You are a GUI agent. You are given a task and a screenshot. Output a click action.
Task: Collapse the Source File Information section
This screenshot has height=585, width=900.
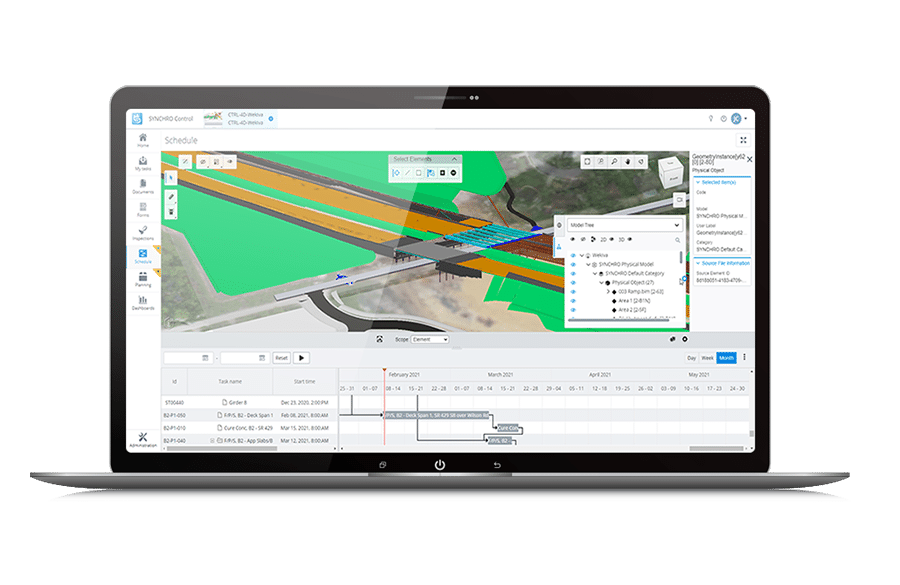tap(698, 263)
